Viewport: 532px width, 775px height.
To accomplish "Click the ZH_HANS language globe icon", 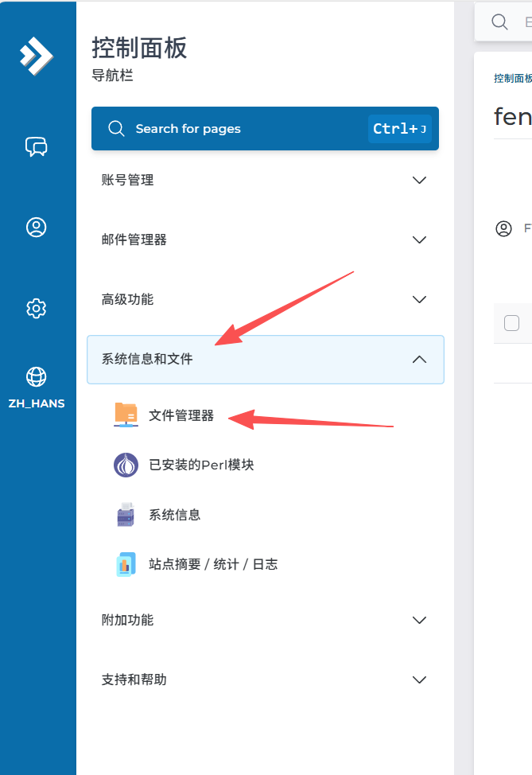I will 36,376.
